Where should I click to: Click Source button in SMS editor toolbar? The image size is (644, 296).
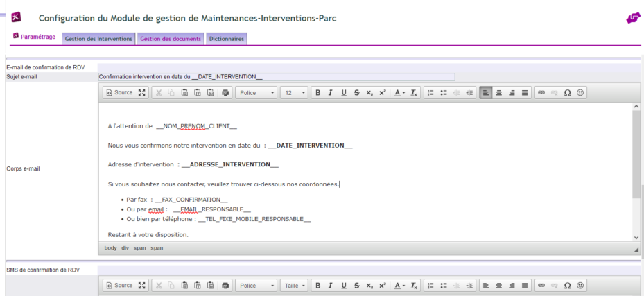119,286
